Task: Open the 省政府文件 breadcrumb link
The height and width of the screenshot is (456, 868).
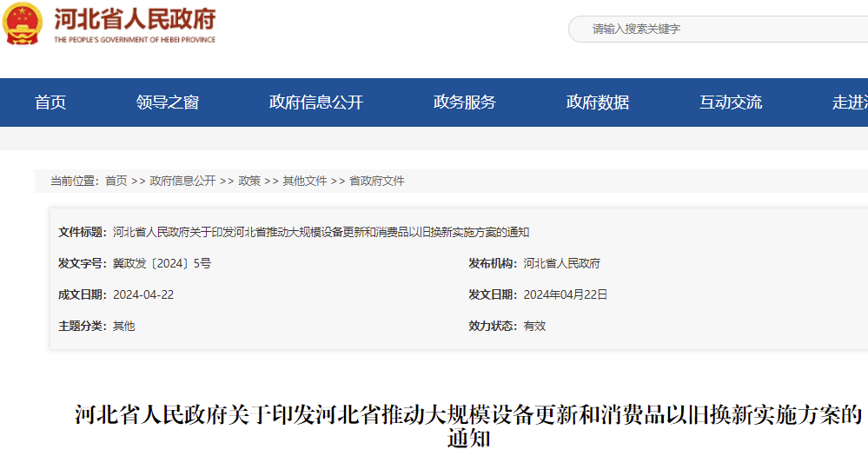Action: [x=377, y=181]
